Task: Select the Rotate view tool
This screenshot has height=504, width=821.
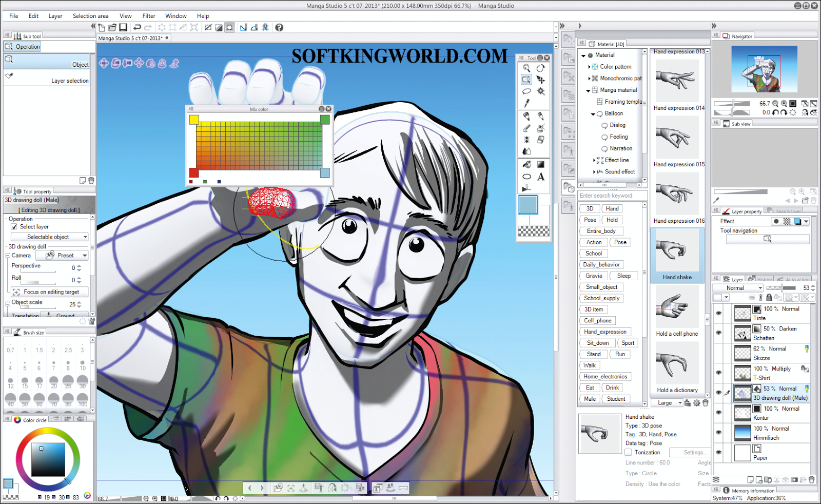Action: coord(540,68)
